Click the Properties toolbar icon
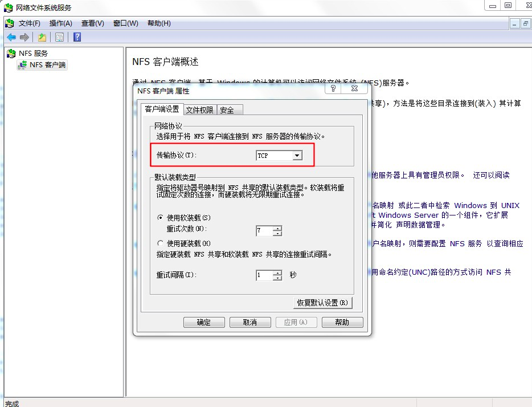Viewport: 532px width, 407px height. [59, 38]
